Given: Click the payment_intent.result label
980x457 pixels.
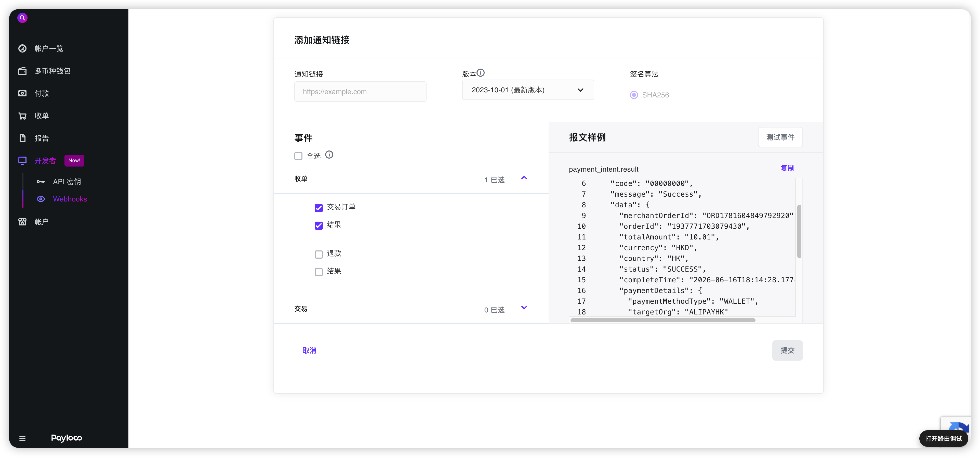Looking at the screenshot, I should (x=603, y=169).
